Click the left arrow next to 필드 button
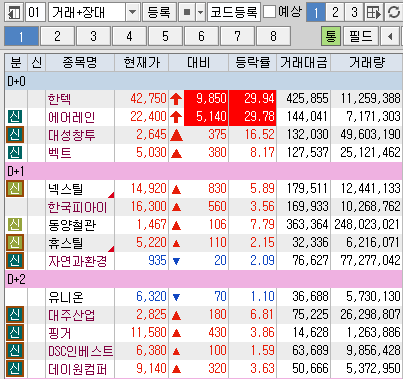 click(x=390, y=36)
